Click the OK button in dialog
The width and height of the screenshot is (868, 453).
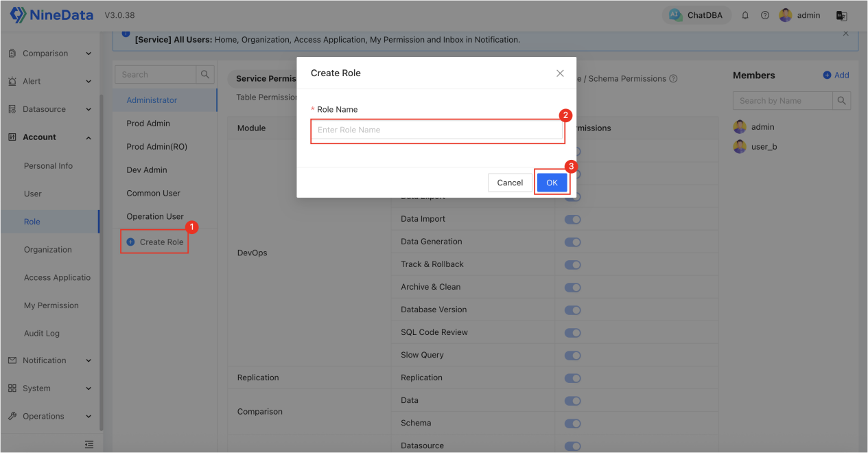click(x=552, y=183)
